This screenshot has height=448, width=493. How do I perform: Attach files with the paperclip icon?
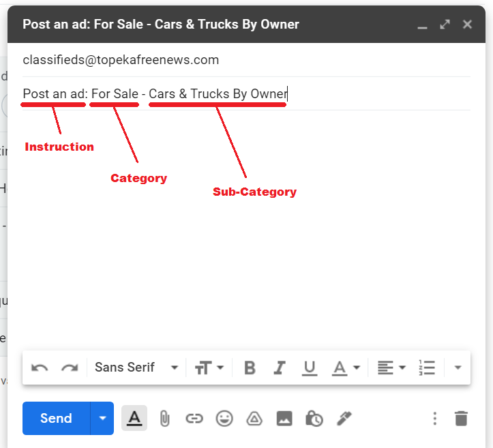click(x=164, y=419)
